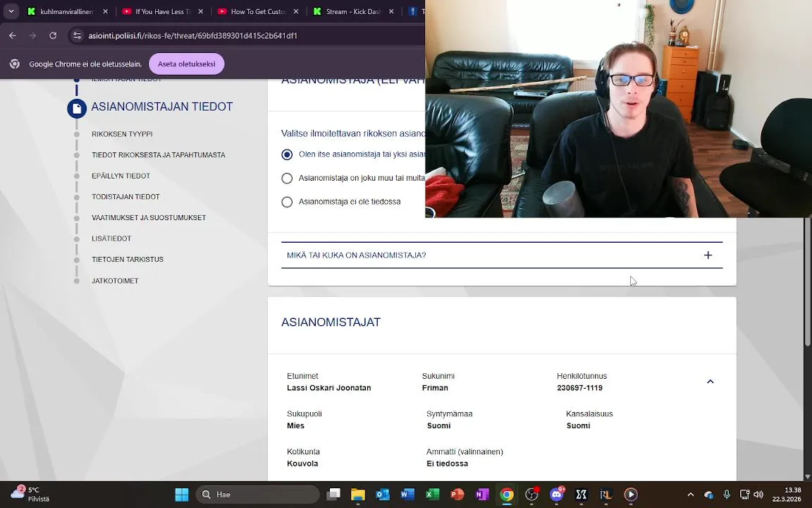Go to Tietojen tarkistus step
The height and width of the screenshot is (508, 812).
[x=128, y=260]
